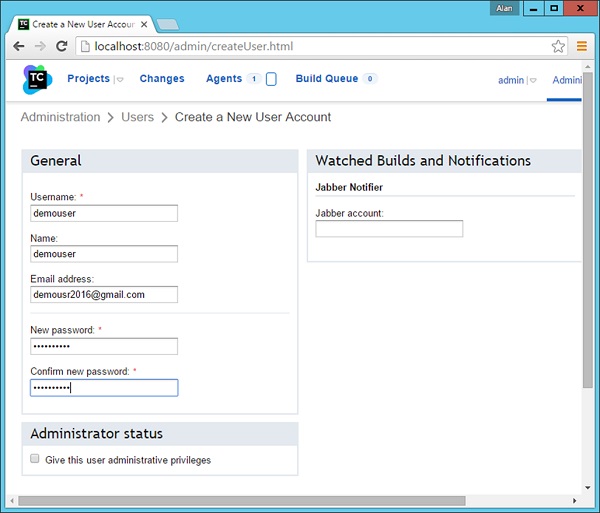Click the browser back arrow

(18, 46)
